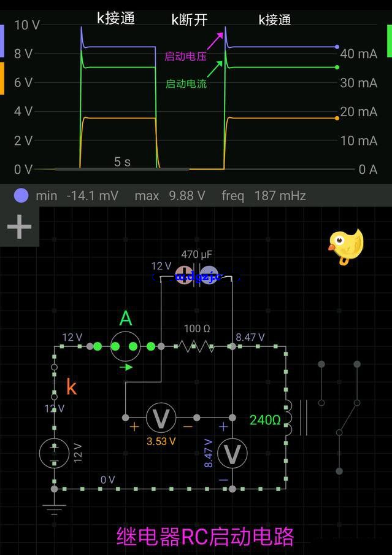The image size is (392, 555).
Task: Toggle the relay contact switch
Action: [347, 418]
